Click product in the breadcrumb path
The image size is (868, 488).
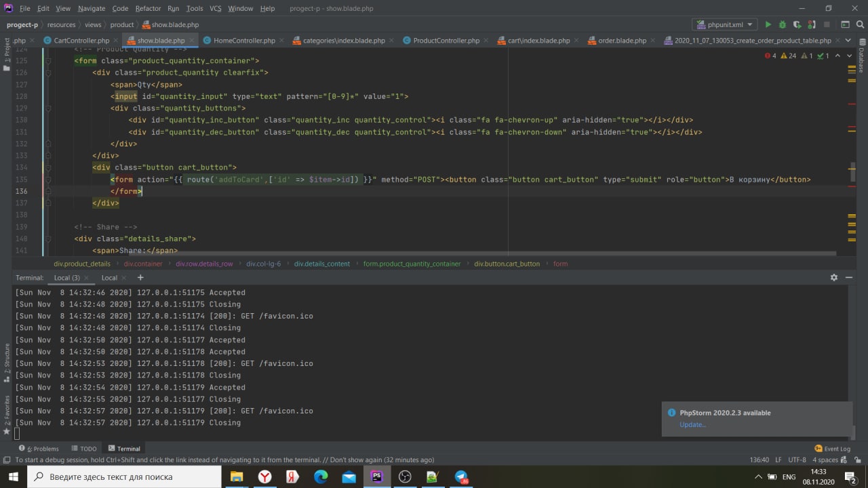tap(122, 24)
